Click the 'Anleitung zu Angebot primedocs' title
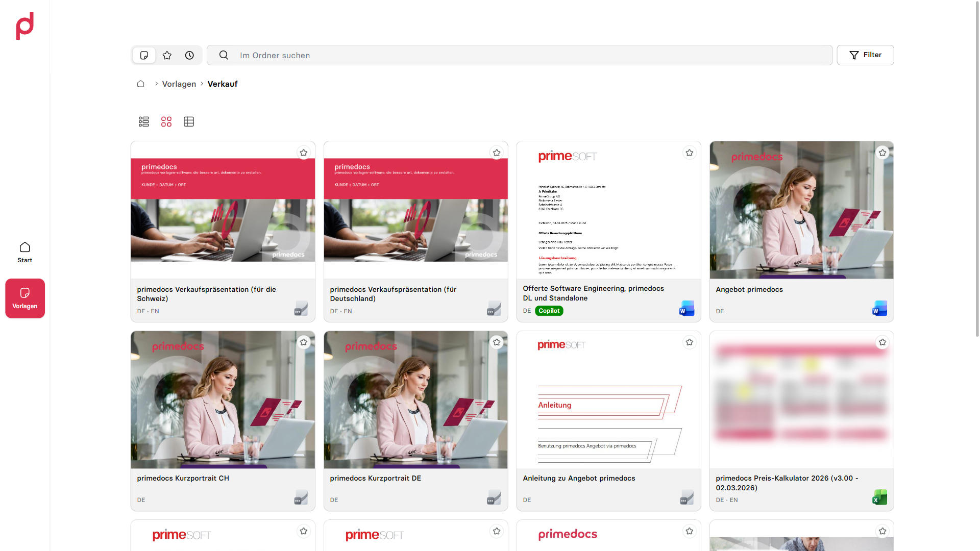The image size is (980, 551). 579,478
